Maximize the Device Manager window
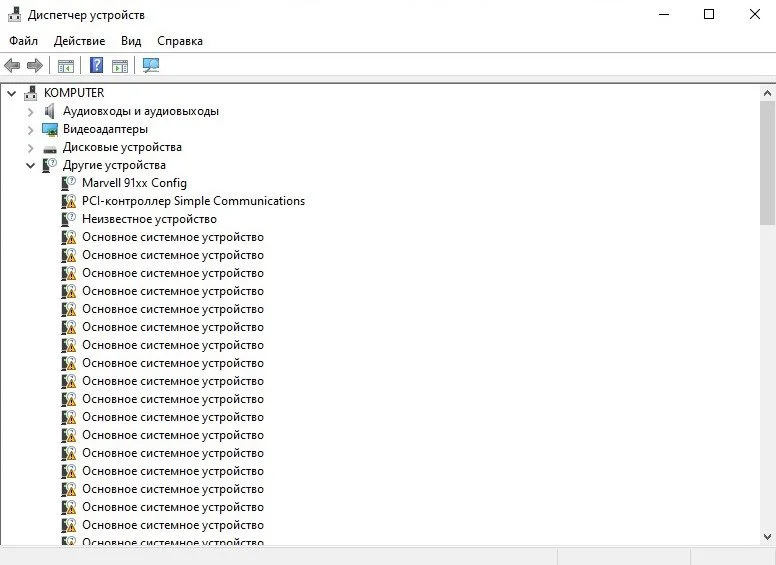The image size is (776, 565). pos(709,14)
